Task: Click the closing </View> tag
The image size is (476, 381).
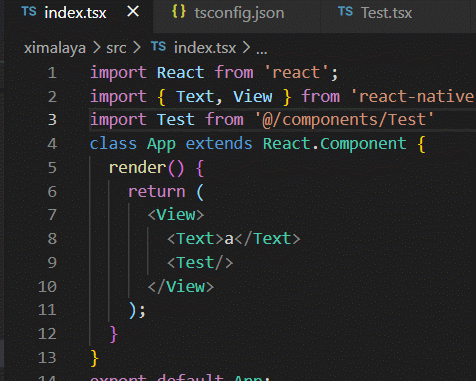Action: coord(181,287)
